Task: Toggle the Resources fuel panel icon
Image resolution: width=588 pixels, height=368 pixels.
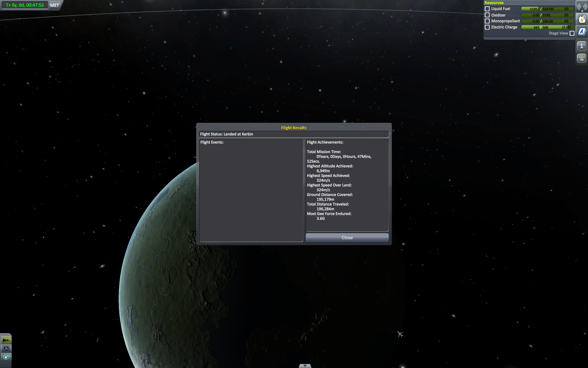Action: (x=582, y=19)
